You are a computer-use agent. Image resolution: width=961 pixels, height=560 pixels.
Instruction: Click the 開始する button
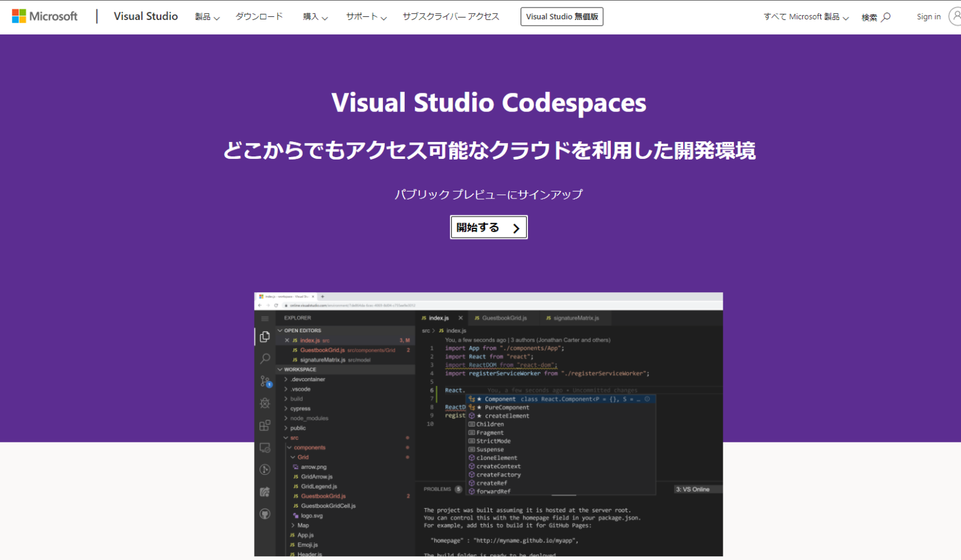pos(489,227)
